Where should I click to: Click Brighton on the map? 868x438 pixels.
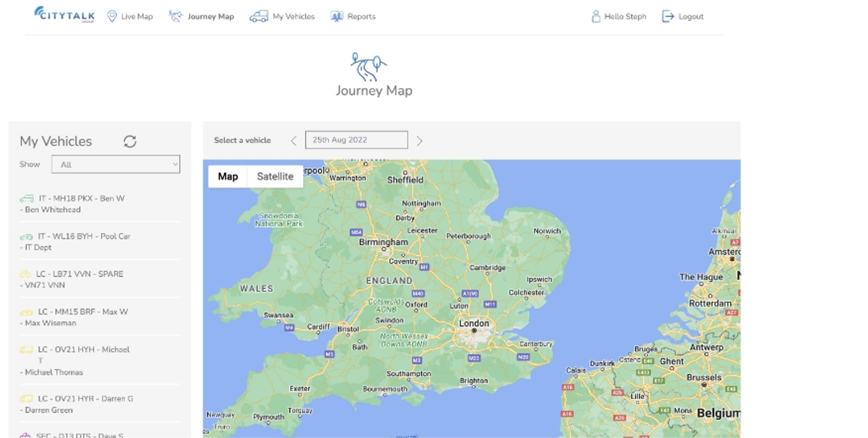474,381
